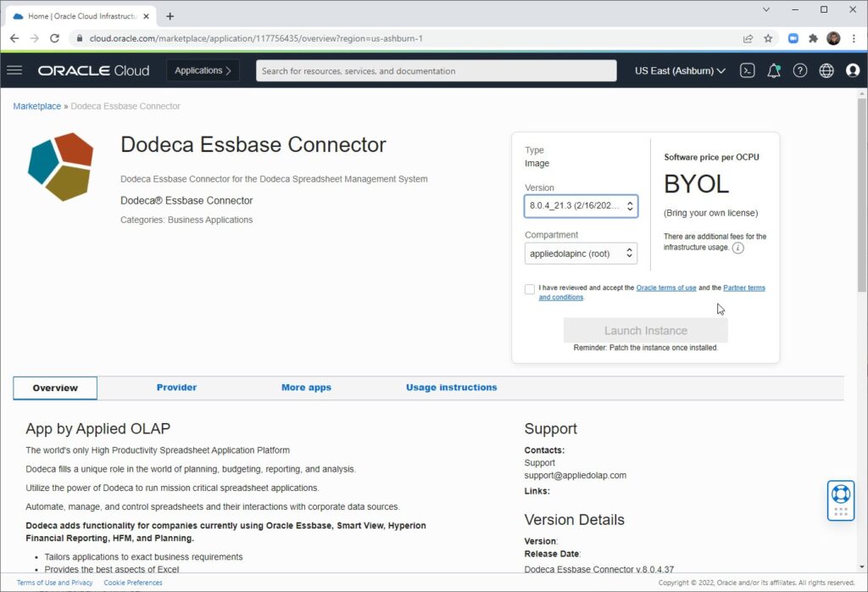This screenshot has height=592, width=868.
Task: Click the page vertical scrollbar thumb
Action: click(862, 195)
